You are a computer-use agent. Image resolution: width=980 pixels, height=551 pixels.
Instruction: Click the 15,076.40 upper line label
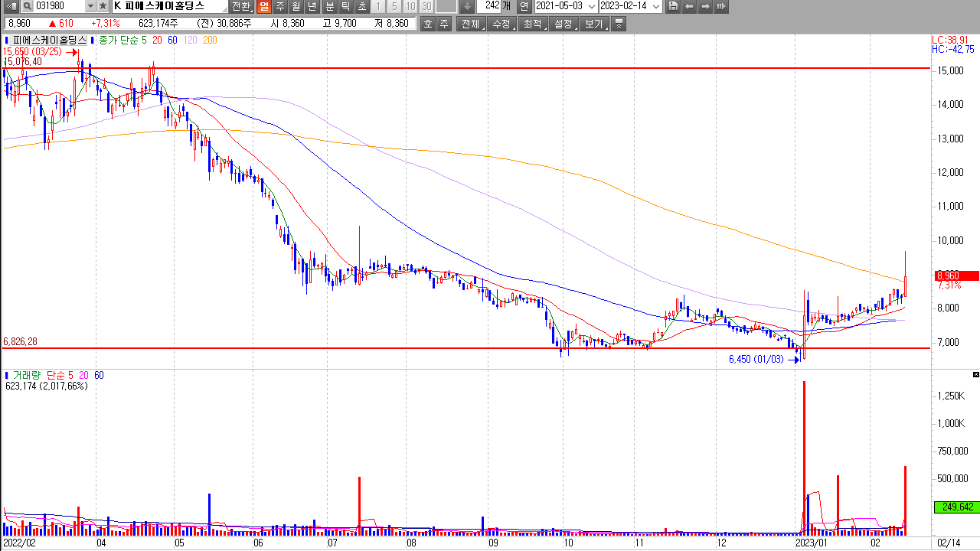pos(23,61)
